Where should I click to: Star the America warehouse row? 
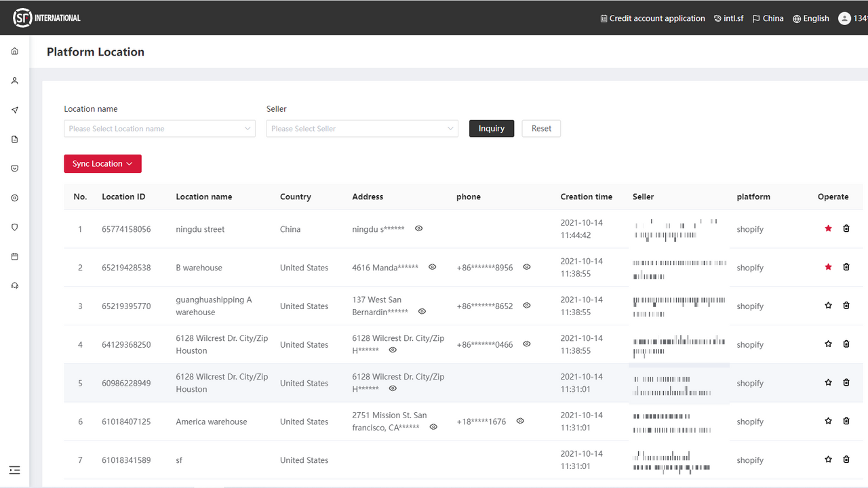click(828, 421)
